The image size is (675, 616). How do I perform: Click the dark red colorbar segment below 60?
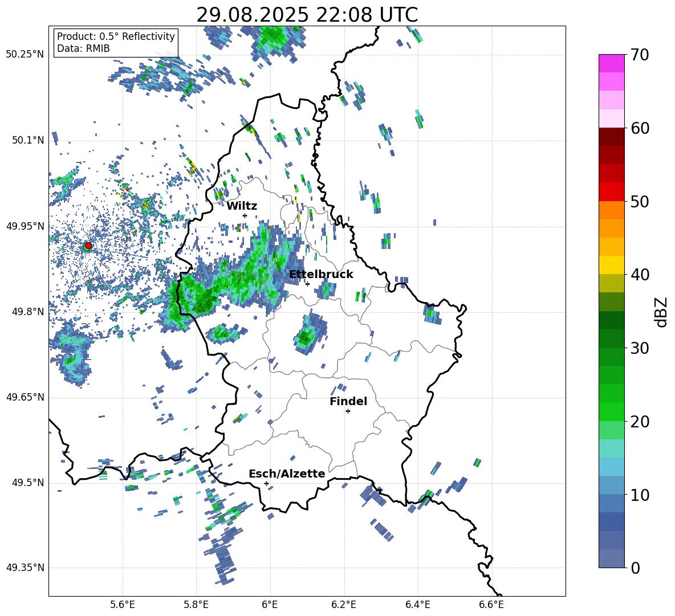click(611, 137)
